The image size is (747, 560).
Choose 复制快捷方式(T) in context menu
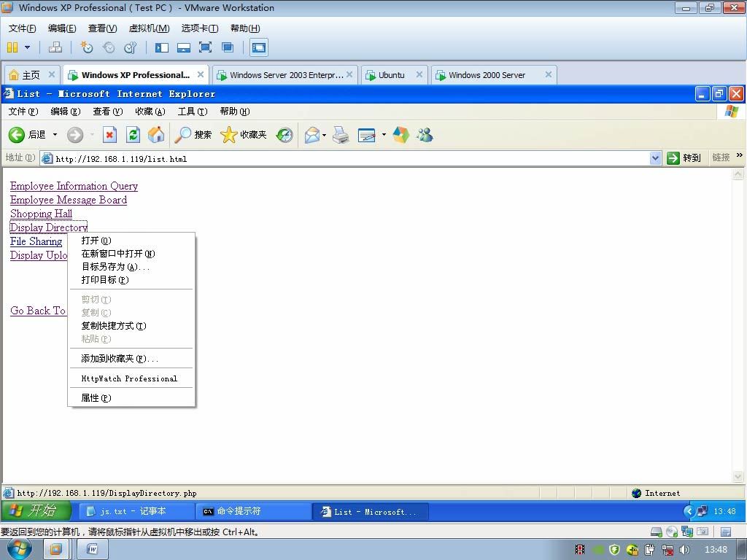tap(131, 326)
